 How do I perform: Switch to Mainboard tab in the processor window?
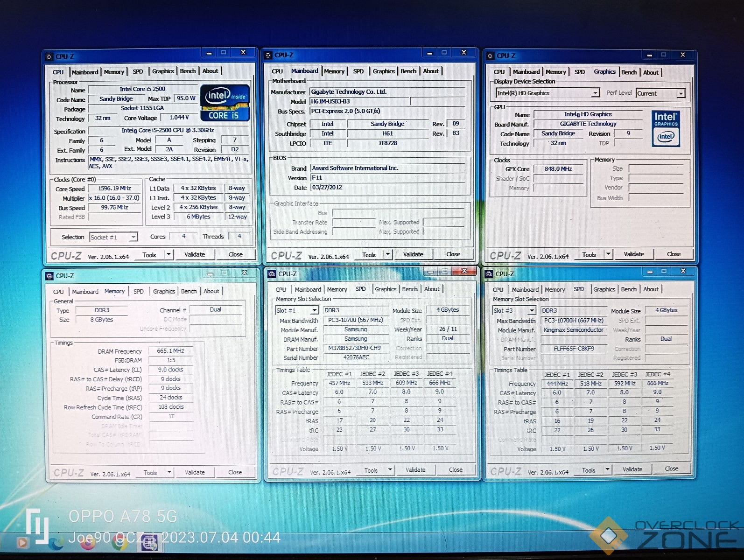point(85,72)
